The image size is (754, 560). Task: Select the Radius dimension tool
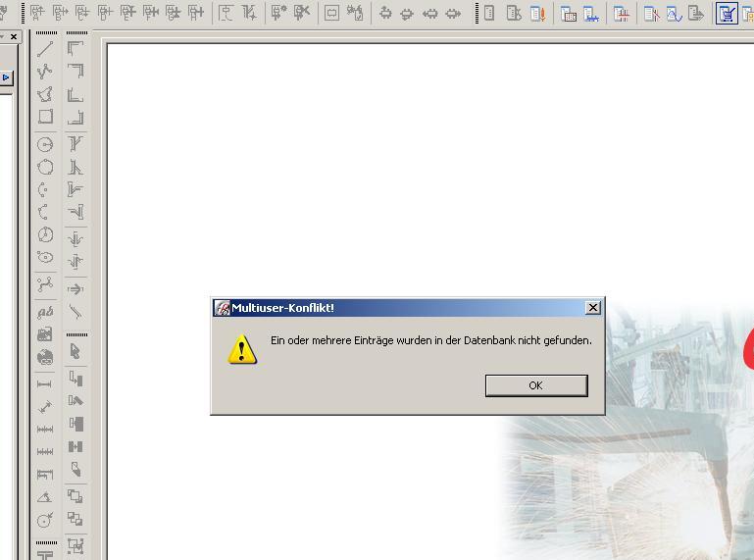click(45, 520)
